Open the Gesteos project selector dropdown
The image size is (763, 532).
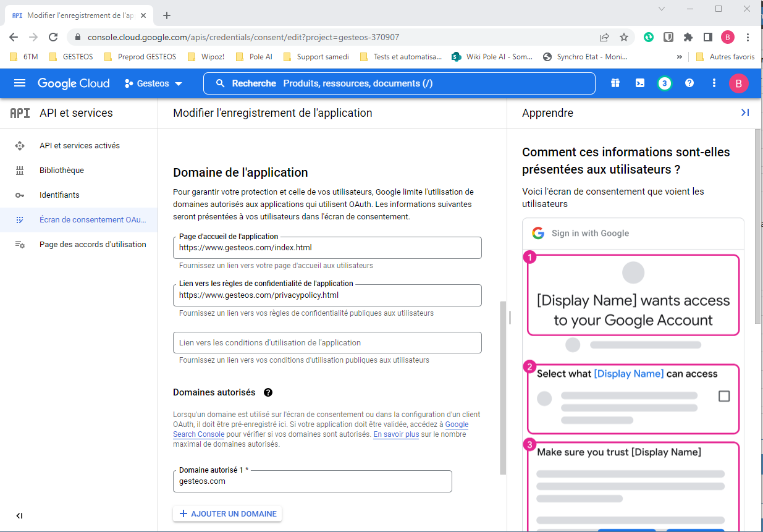[x=153, y=83]
